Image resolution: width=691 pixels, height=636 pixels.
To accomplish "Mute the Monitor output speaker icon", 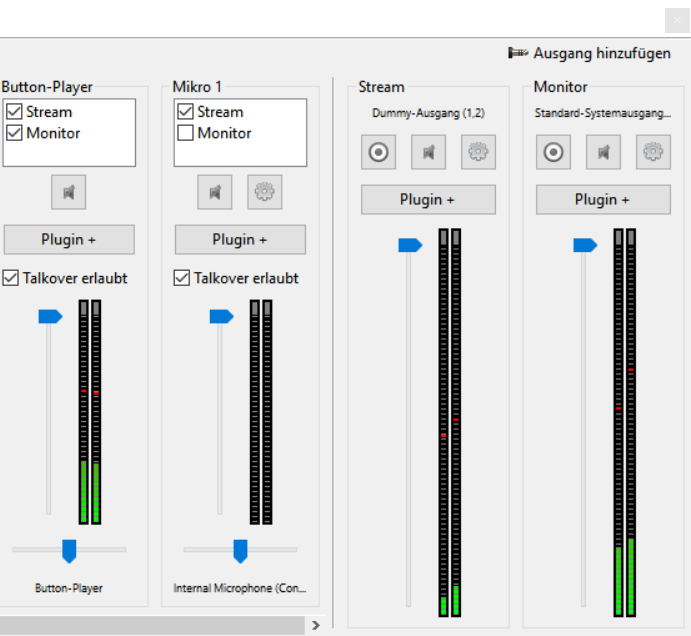I will coord(603,153).
